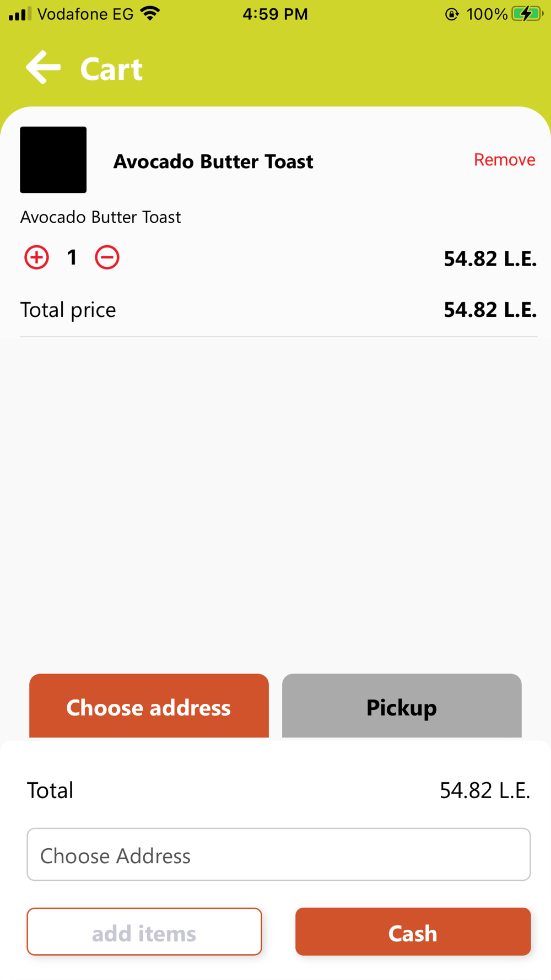The height and width of the screenshot is (980, 551).
Task: Remove Avocado Butter Toast from cart
Action: point(504,160)
